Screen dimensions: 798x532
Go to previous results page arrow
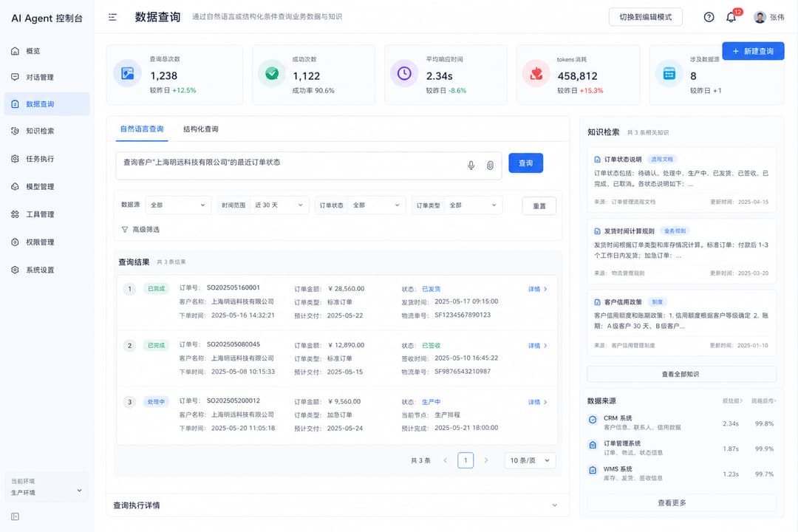tap(445, 460)
